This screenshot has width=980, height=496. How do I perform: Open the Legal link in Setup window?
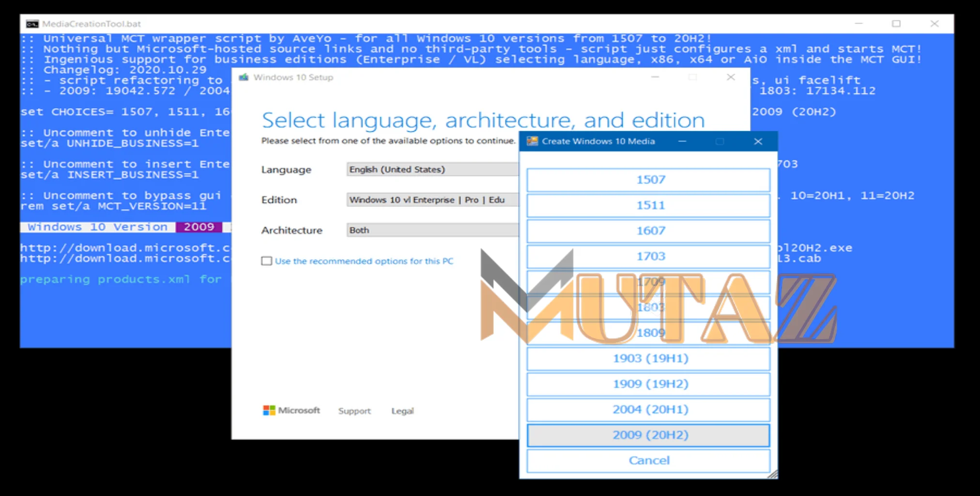coord(402,411)
